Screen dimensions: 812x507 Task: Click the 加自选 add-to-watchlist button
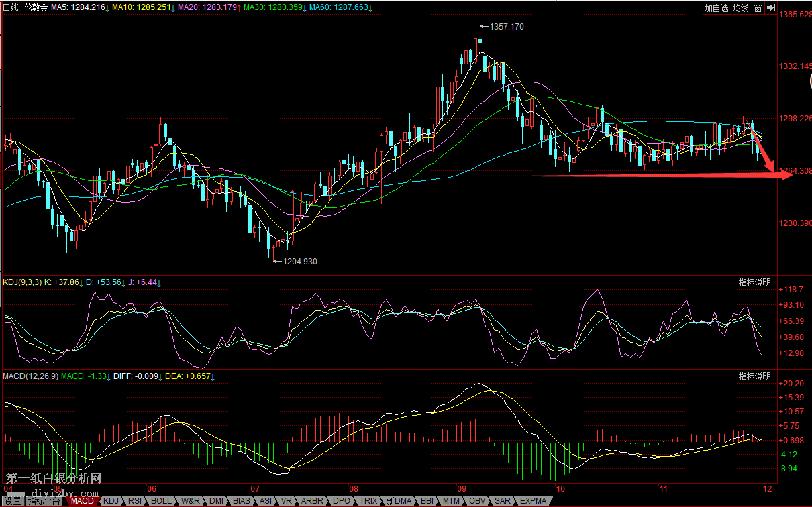[x=716, y=8]
